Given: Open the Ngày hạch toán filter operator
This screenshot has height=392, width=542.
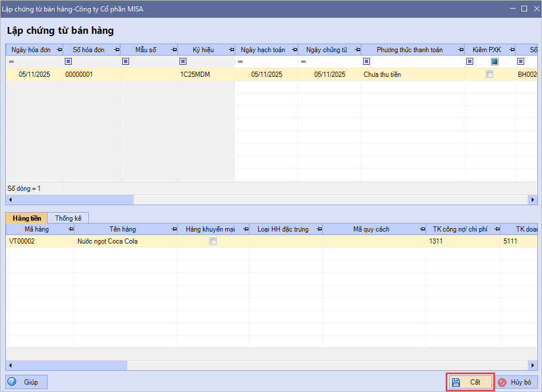Looking at the screenshot, I should pos(240,61).
